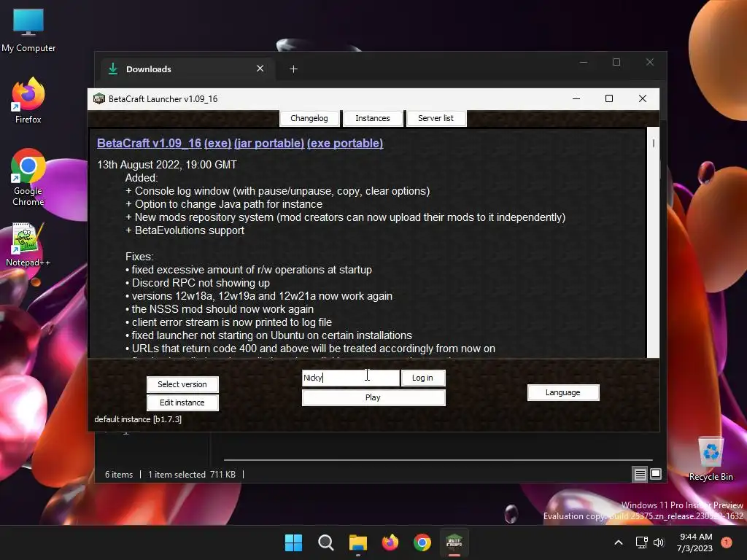Click "6 items" in Explorer status bar
The image size is (747, 560).
pos(119,475)
